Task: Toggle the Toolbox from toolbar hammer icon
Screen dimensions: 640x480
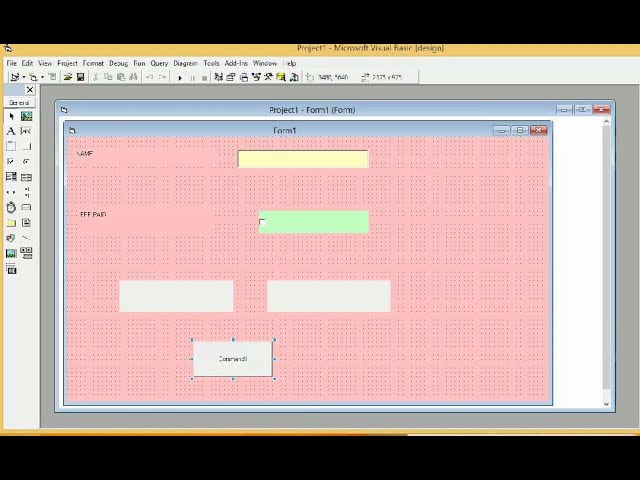Action: (x=268, y=77)
